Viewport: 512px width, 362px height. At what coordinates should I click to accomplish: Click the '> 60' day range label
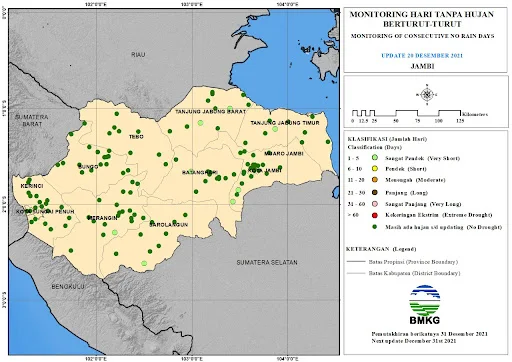tap(353, 215)
